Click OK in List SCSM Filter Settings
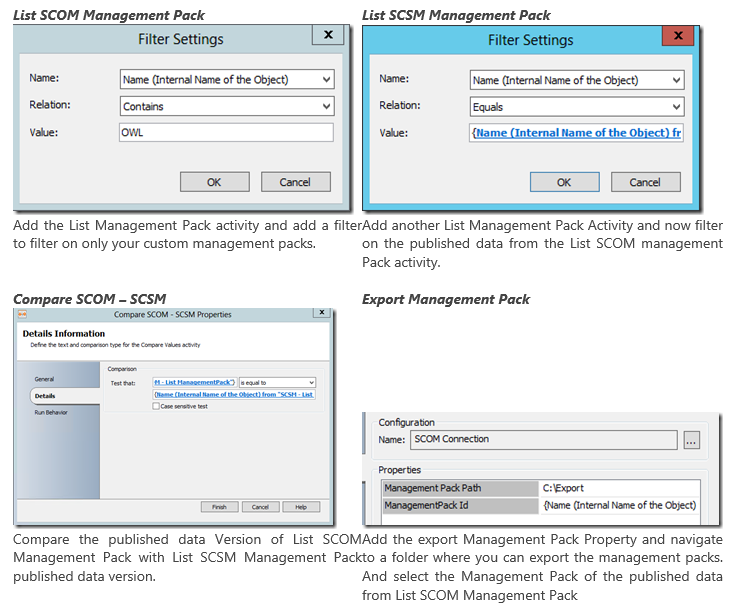The image size is (744, 610). click(x=565, y=182)
